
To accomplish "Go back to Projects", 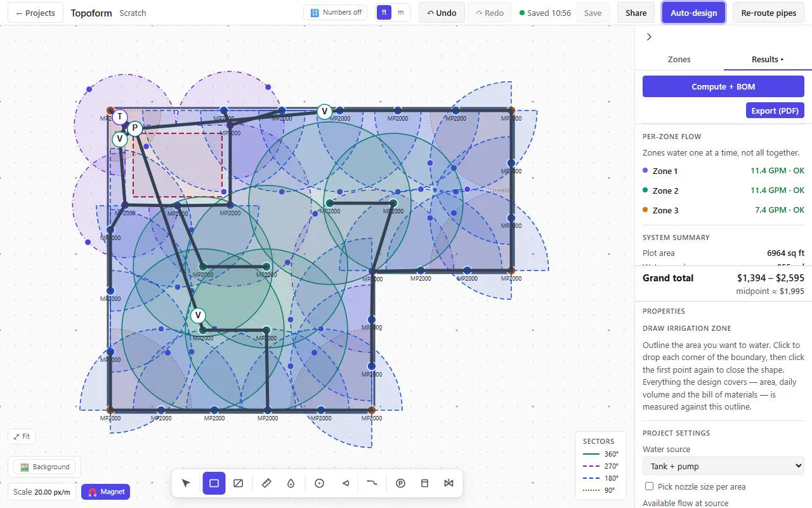I will point(36,13).
